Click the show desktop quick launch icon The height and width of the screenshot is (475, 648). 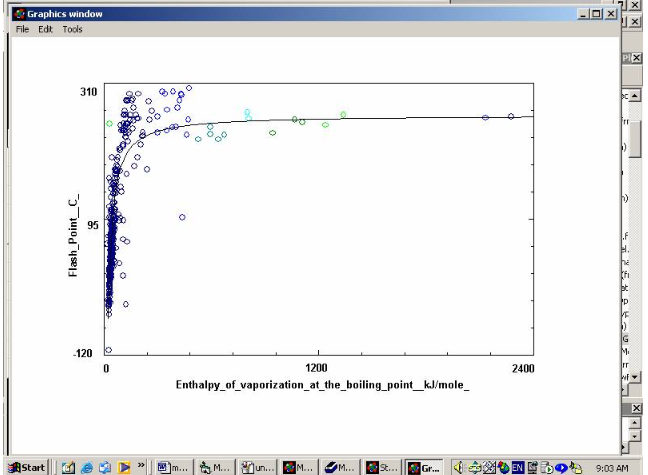pyautogui.click(x=68, y=467)
